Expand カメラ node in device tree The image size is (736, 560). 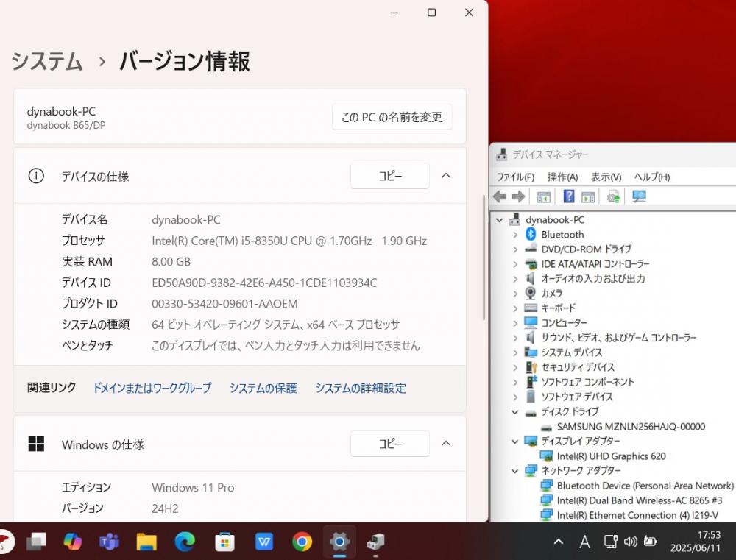tap(515, 294)
